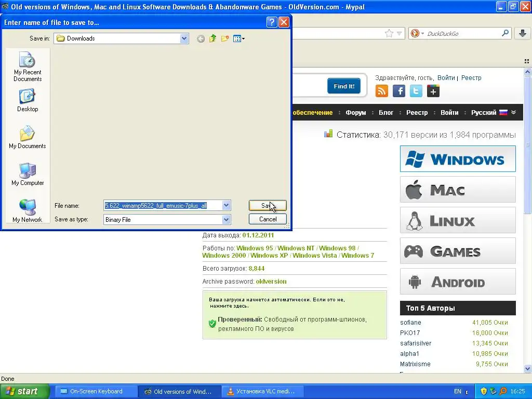The width and height of the screenshot is (532, 399).
Task: Open the View menu icon in save dialog
Action: click(239, 38)
